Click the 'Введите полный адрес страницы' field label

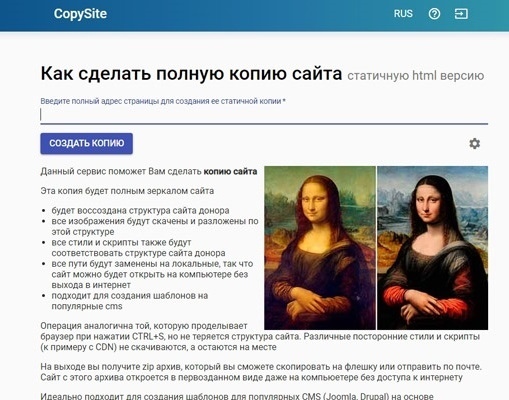pyautogui.click(x=163, y=101)
